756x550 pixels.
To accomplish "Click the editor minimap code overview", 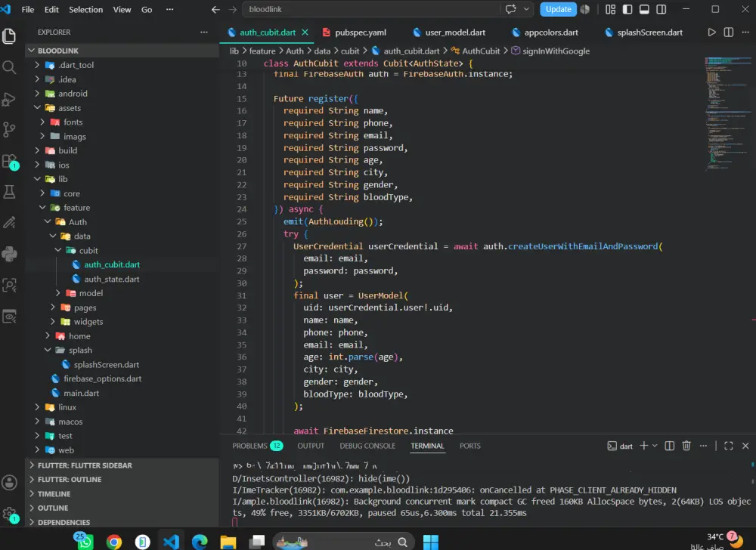I will pyautogui.click(x=728, y=113).
